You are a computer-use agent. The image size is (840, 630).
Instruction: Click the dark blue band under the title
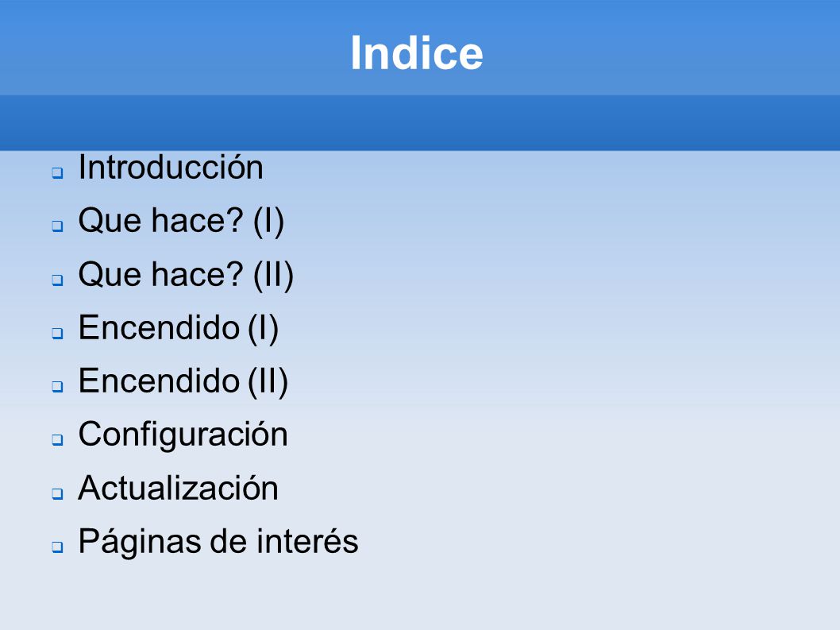click(420, 123)
